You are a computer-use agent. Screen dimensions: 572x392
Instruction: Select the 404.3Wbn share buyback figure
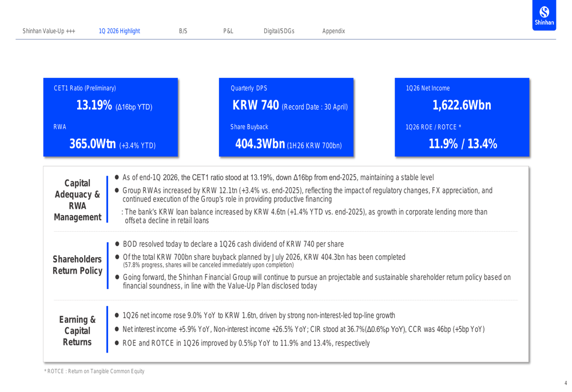260,144
